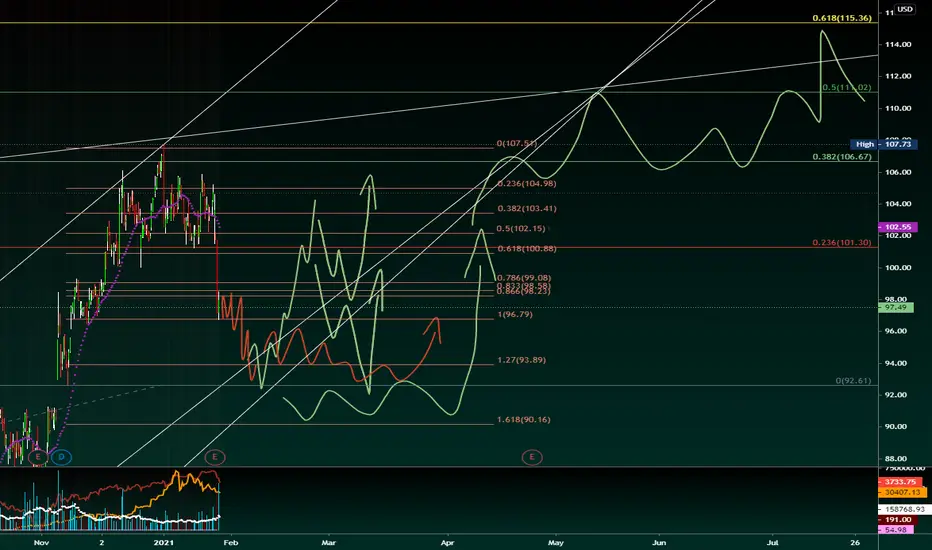Click the Jun label on the time axis

coord(659,542)
